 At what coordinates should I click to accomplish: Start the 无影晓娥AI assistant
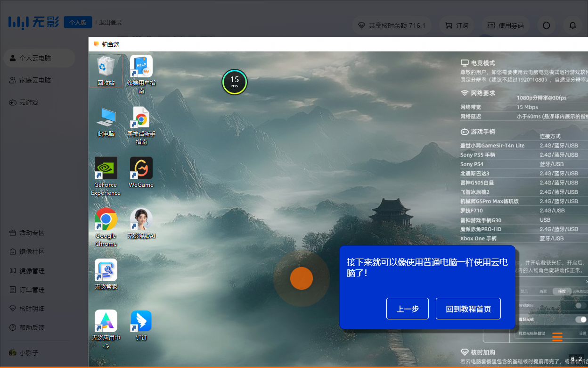tap(141, 219)
